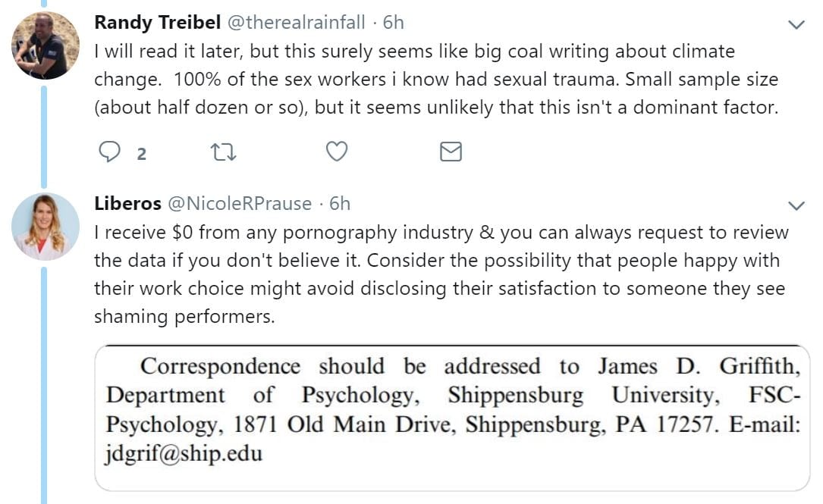Click the Randy Treibel display name
The image size is (823, 504).
coord(155,23)
